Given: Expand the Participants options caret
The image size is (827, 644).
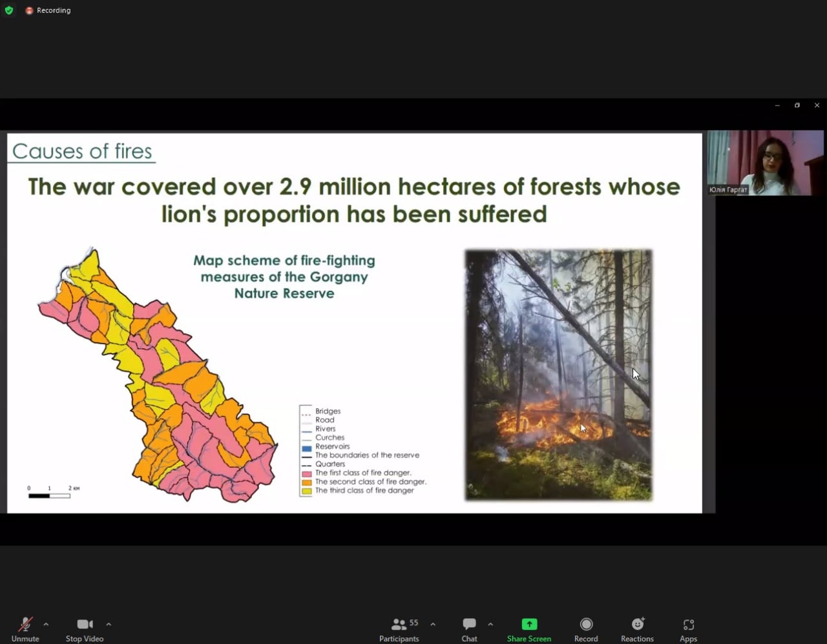Looking at the screenshot, I should 433,625.
